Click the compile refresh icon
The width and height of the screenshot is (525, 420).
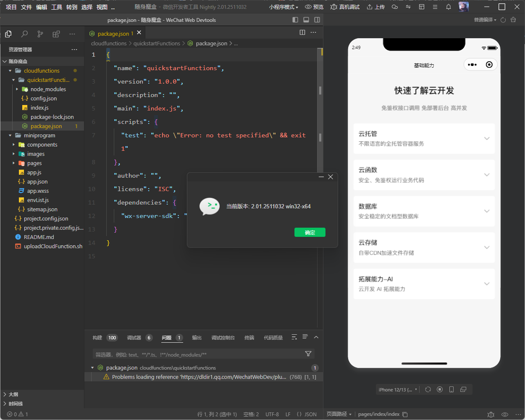pyautogui.click(x=503, y=20)
